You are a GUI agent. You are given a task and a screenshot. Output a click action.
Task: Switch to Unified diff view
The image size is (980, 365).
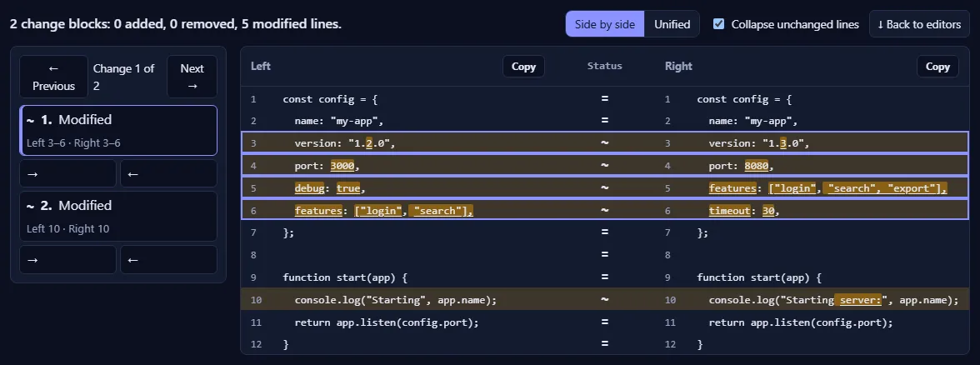(x=672, y=24)
